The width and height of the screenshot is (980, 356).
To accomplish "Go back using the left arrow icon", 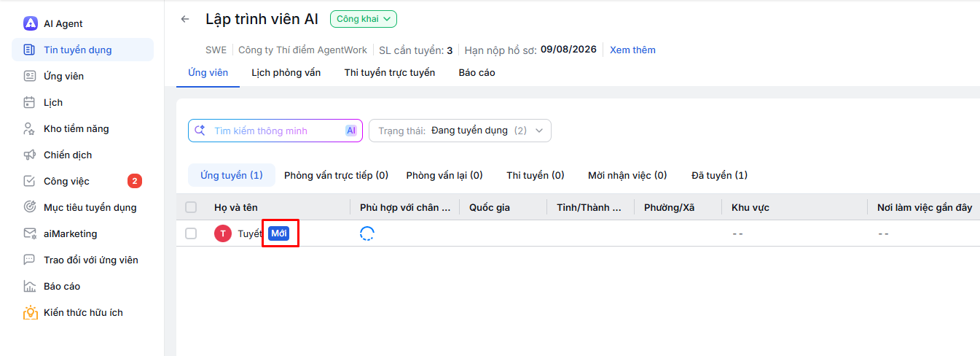I will click(185, 19).
